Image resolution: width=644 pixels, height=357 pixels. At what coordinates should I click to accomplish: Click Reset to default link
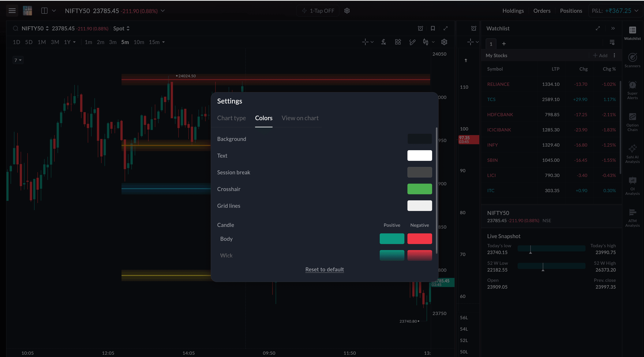(x=324, y=269)
